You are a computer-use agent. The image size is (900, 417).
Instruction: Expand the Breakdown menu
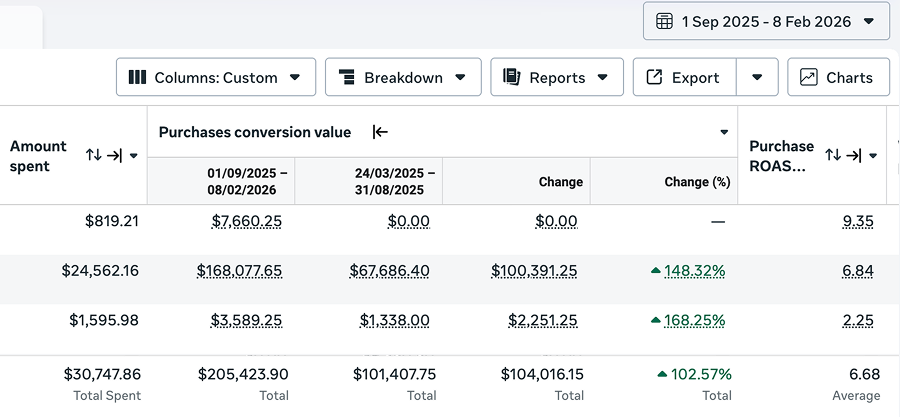403,77
